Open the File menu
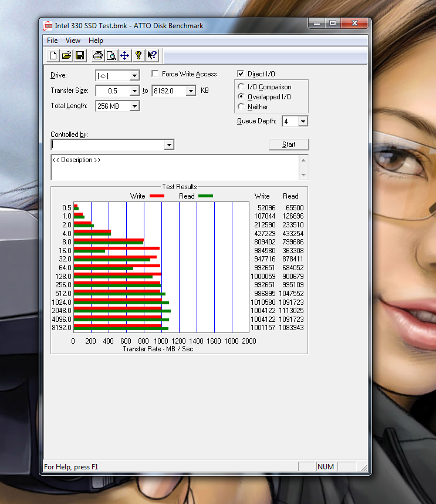 click(52, 41)
